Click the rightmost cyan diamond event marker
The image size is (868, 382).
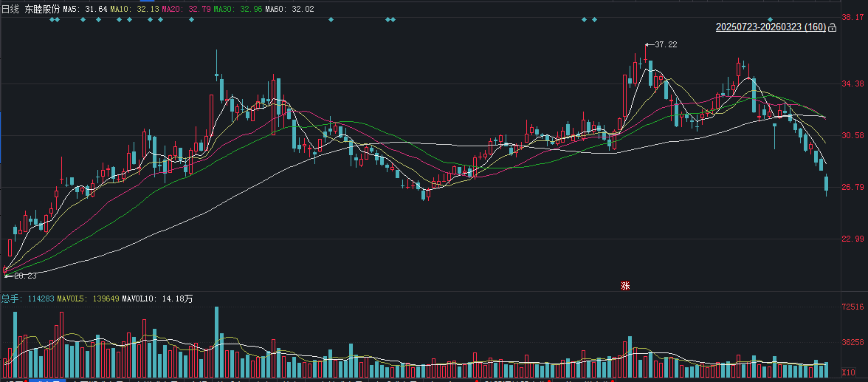click(x=770, y=19)
